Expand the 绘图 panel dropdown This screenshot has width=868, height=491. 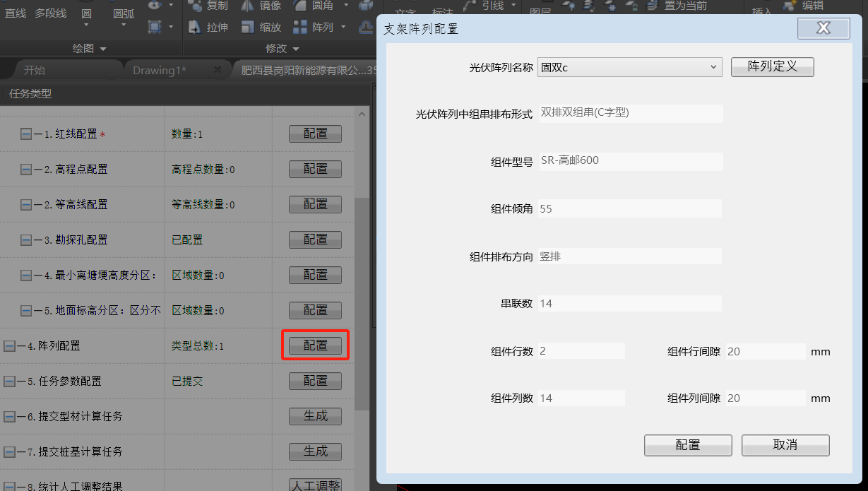[x=103, y=49]
